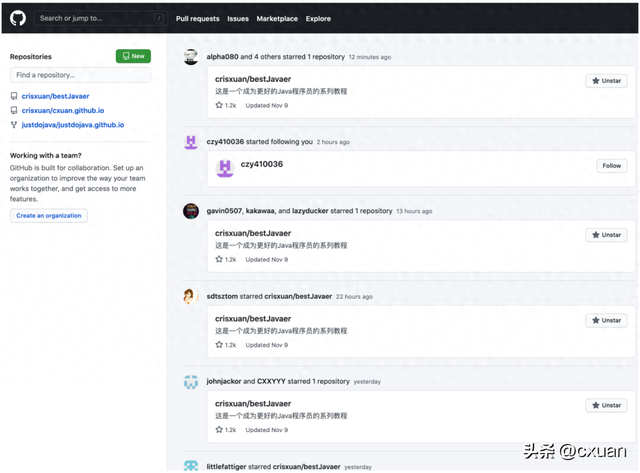Open sdtsztom profile name link
This screenshot has width=640, height=473.
pos(222,296)
